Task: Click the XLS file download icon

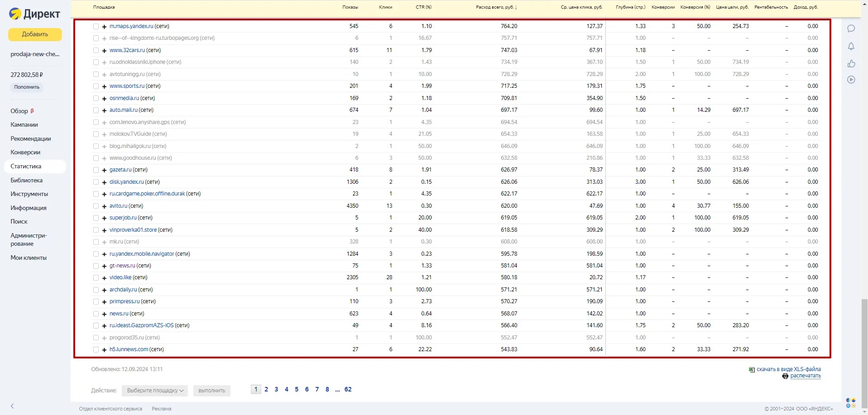Action: point(752,370)
